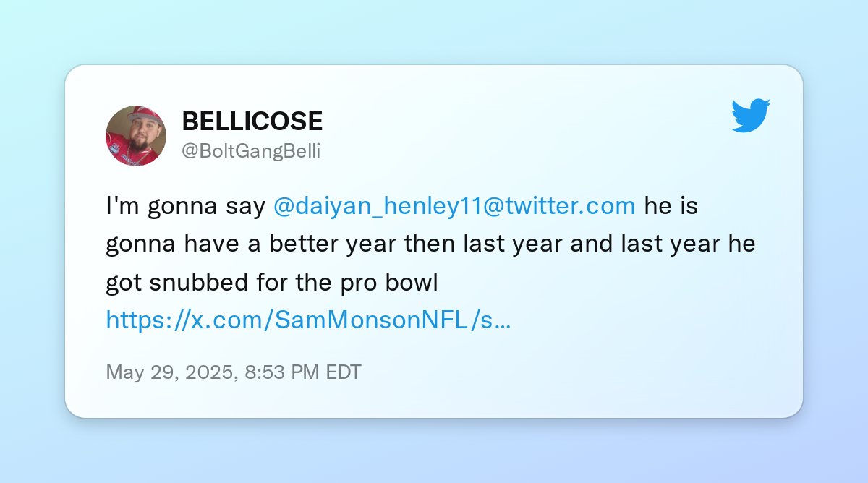Click the truncated "s…" end of the URL

495,320
